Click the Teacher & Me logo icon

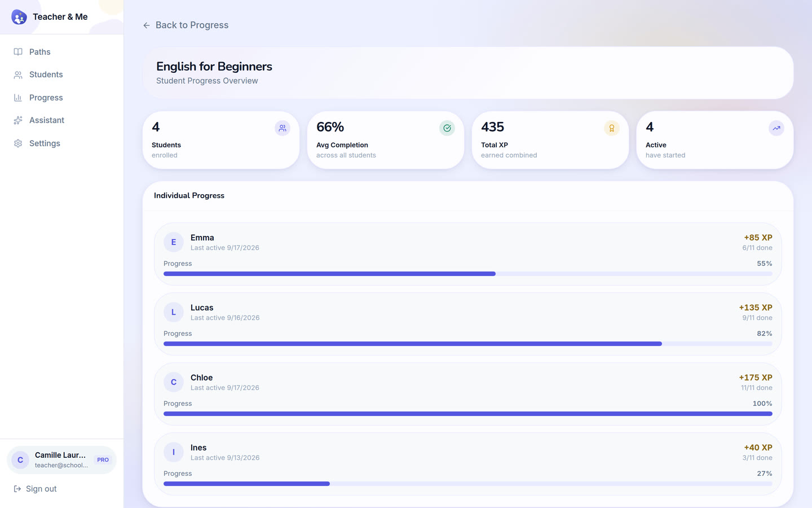pos(19,17)
